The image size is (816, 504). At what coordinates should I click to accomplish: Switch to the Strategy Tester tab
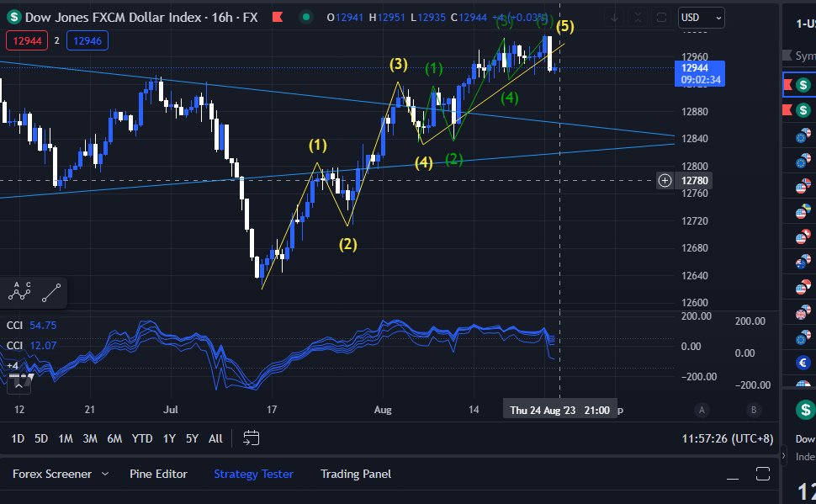tap(253, 474)
